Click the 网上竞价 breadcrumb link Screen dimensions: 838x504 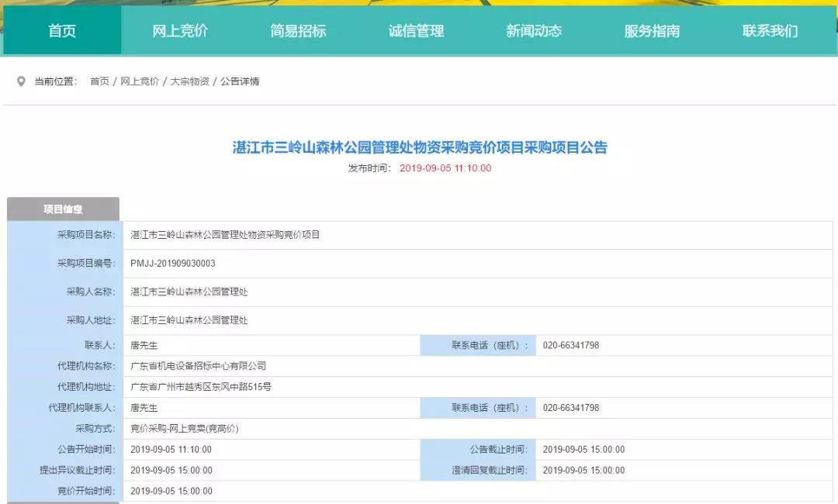140,81
